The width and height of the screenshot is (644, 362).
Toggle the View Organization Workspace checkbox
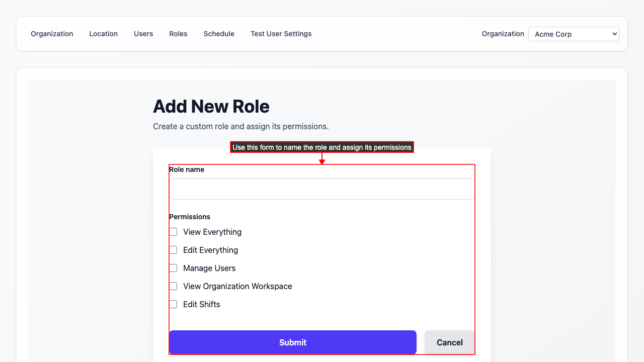[173, 286]
